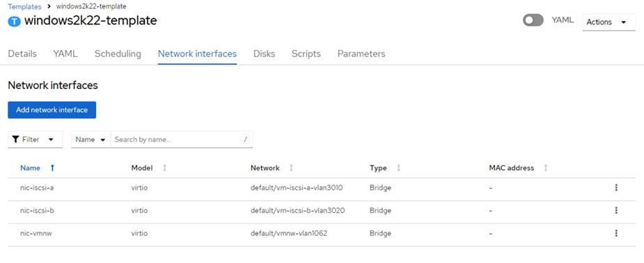Click the Name column header

coord(31,168)
